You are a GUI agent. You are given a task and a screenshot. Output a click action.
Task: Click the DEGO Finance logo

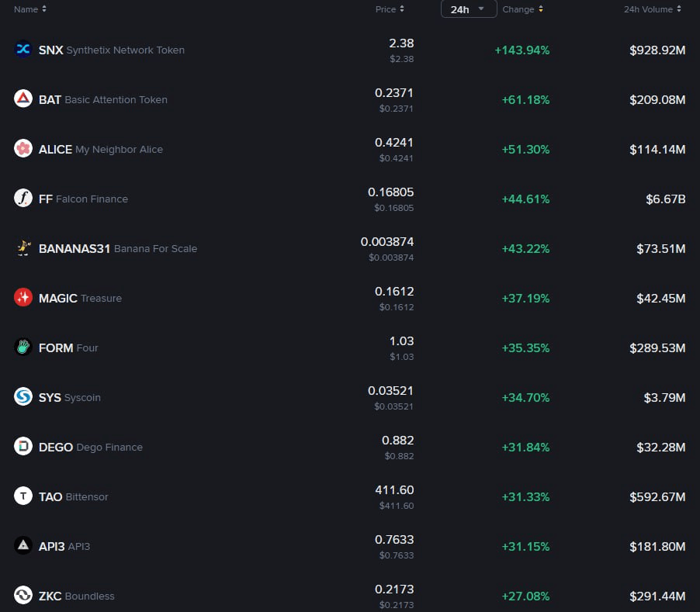[x=23, y=447]
